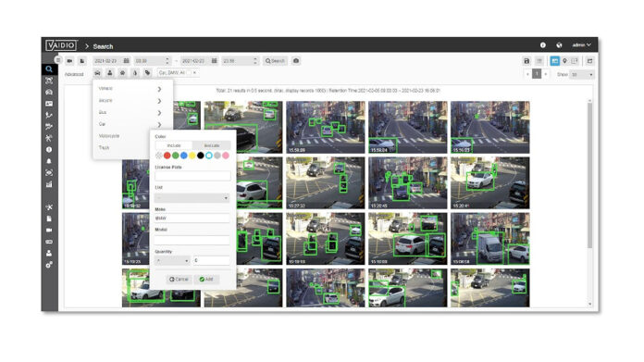The image size is (644, 362).
Task: Open the start date calendar picker
Action: click(126, 61)
